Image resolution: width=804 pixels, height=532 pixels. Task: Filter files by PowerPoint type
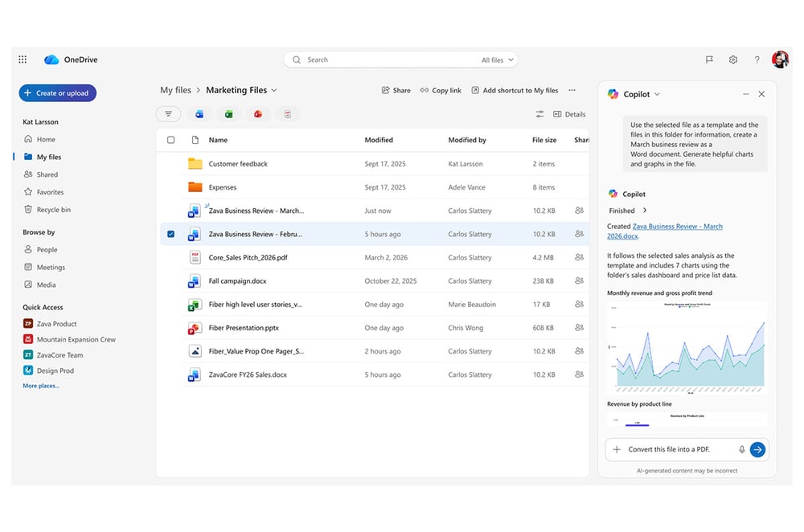258,114
